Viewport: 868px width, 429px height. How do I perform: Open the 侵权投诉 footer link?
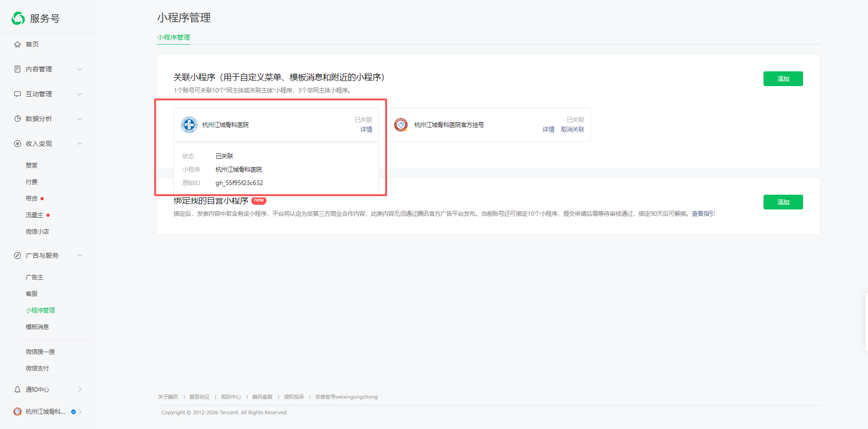(x=294, y=397)
